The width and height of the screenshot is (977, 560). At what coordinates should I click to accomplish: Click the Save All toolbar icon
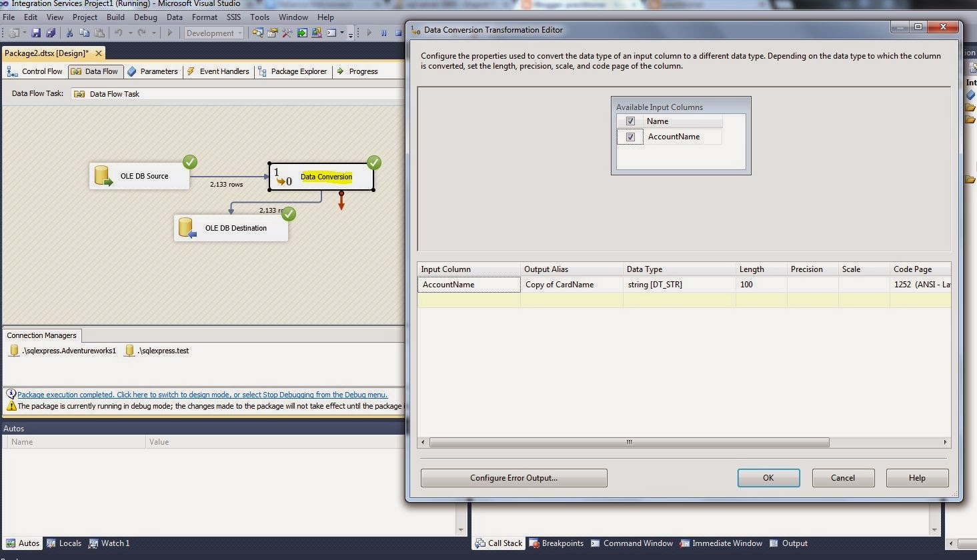point(50,33)
